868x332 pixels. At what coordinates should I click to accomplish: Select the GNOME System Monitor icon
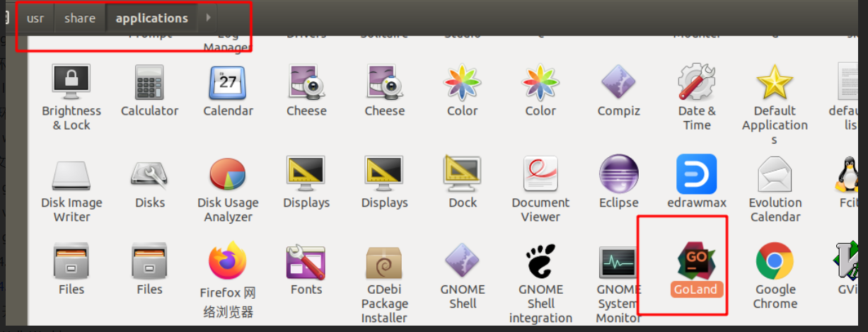(618, 262)
